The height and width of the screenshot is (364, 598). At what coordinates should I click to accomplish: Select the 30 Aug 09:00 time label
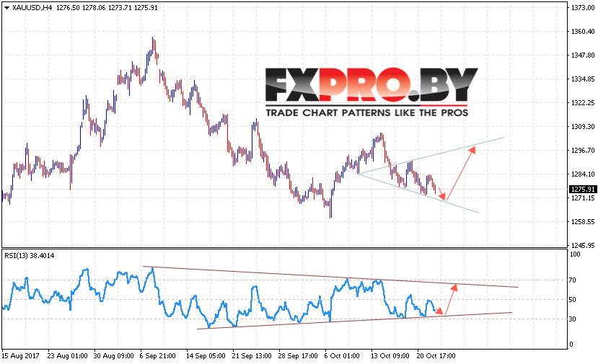click(114, 355)
